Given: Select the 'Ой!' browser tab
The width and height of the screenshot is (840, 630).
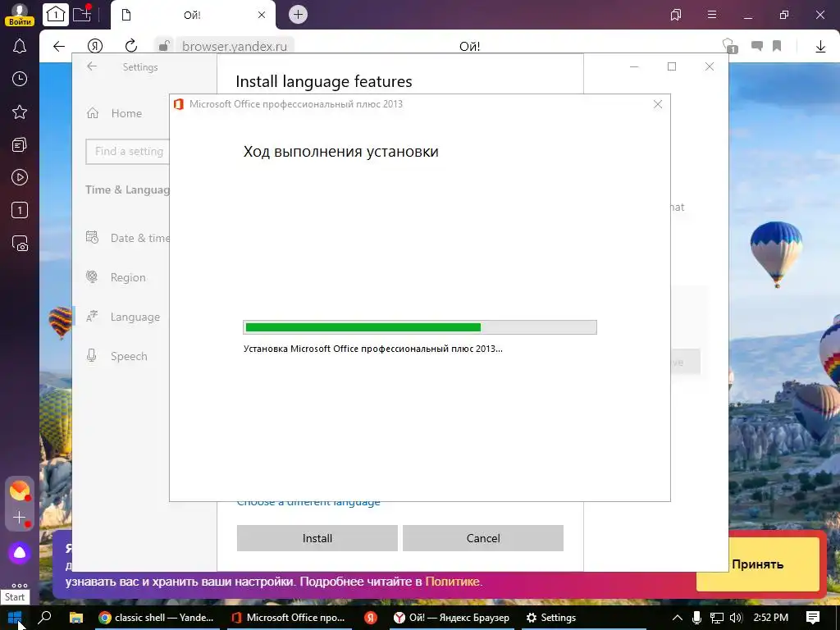Looking at the screenshot, I should point(193,15).
